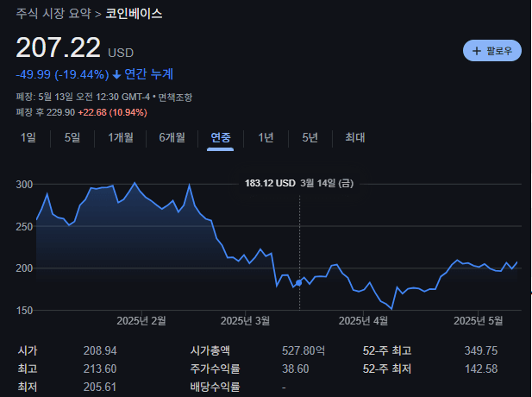Click the March 14 data point marker
The width and height of the screenshot is (532, 397).
point(299,283)
